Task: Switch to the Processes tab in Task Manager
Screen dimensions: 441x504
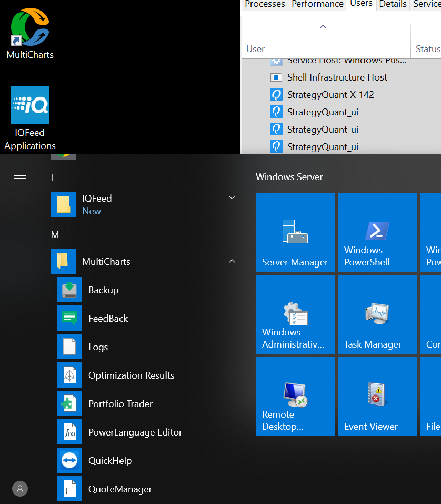Action: point(265,4)
